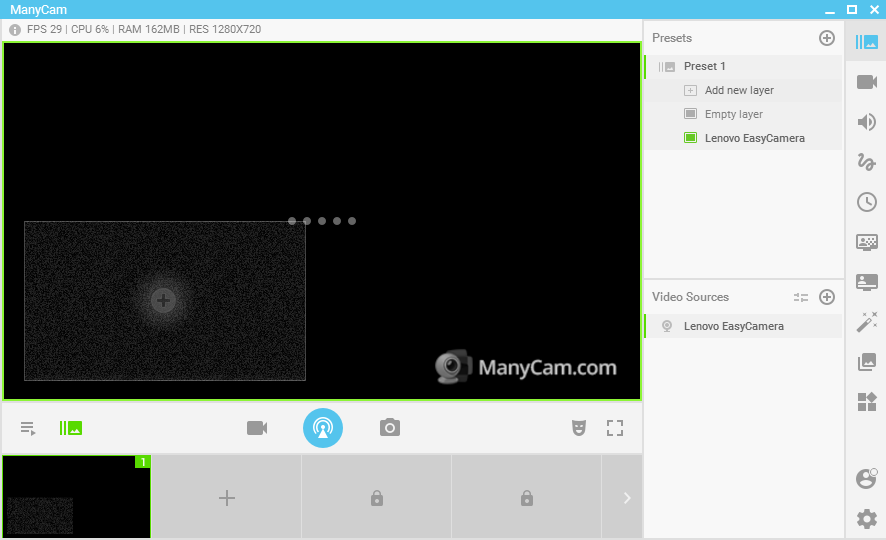Click the RES 1280X720 status text
The height and width of the screenshot is (540, 886).
[225, 29]
